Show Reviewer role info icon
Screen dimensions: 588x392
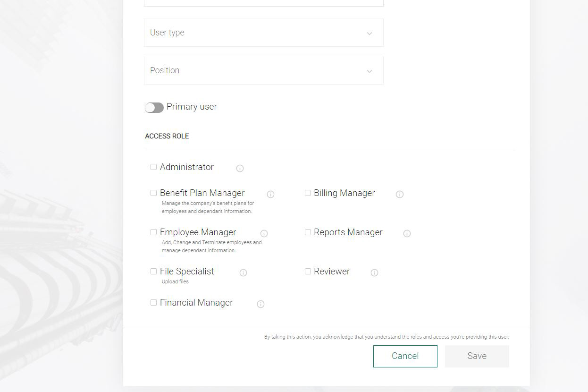[374, 273]
